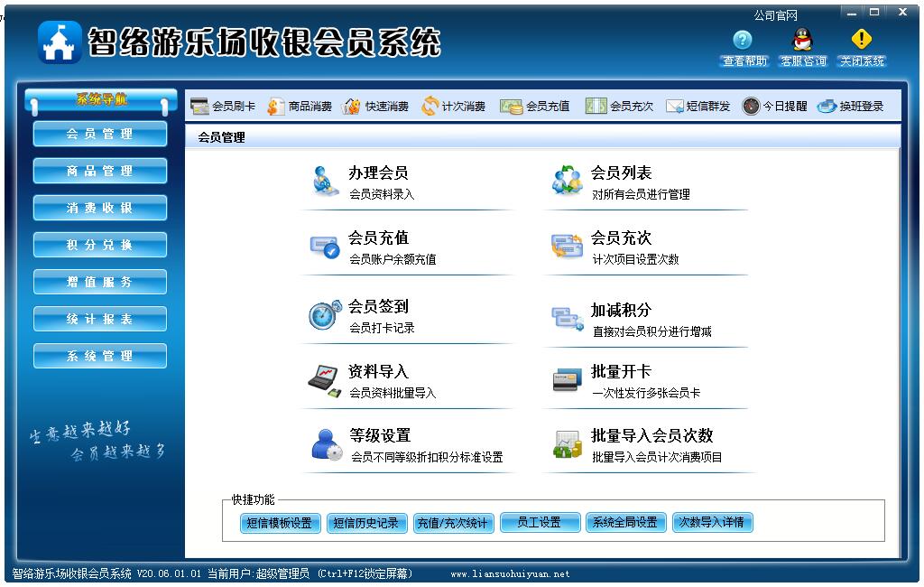This screenshot has height=587, width=924.
Task: Open 商品管理 from the sidebar
Action: (x=99, y=171)
